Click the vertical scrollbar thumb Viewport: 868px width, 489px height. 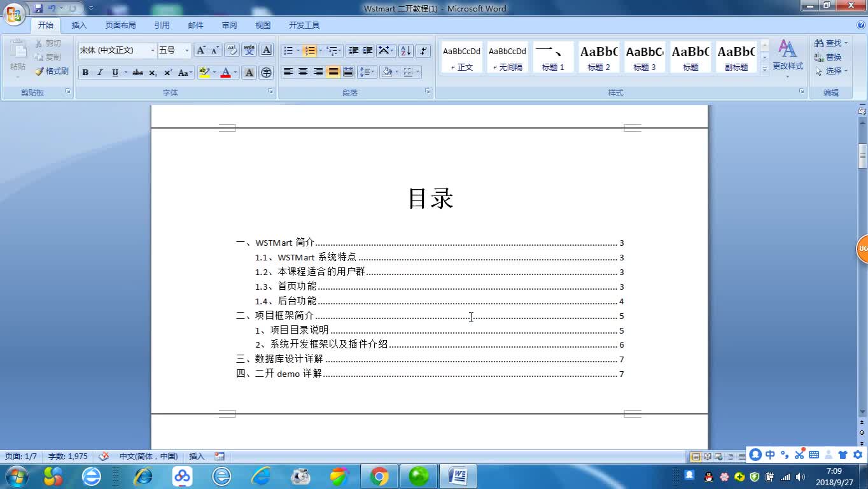863,155
